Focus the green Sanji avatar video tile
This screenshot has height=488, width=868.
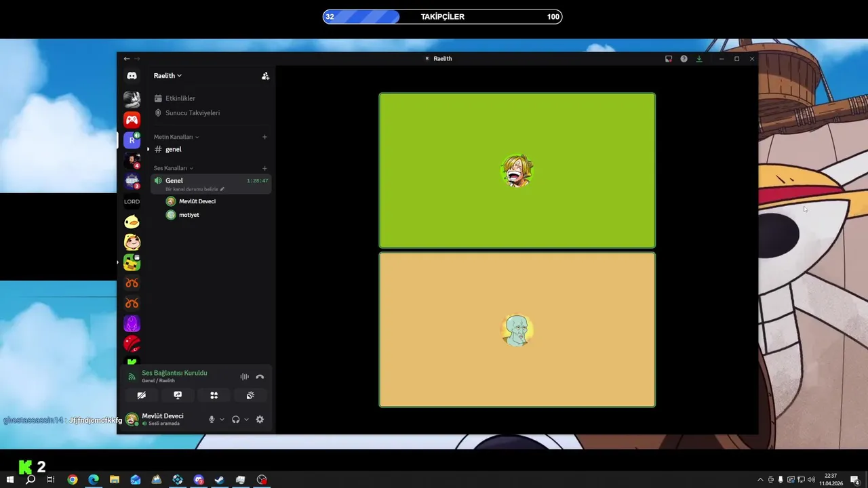(517, 170)
